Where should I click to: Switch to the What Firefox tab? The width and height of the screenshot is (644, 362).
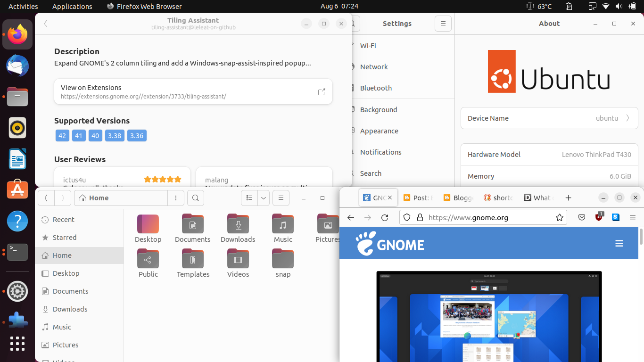(x=538, y=198)
